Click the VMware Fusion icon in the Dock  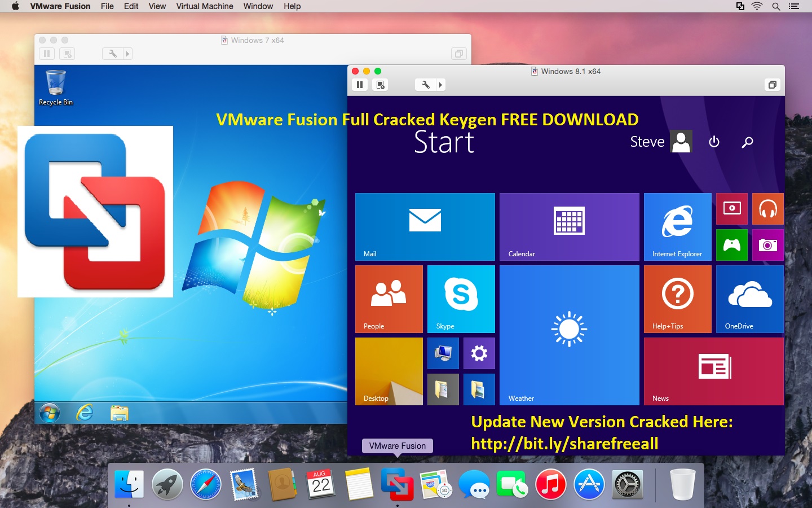click(398, 484)
